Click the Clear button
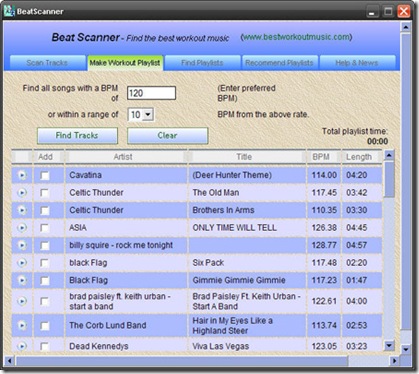This screenshot has height=374, width=419. [x=168, y=136]
